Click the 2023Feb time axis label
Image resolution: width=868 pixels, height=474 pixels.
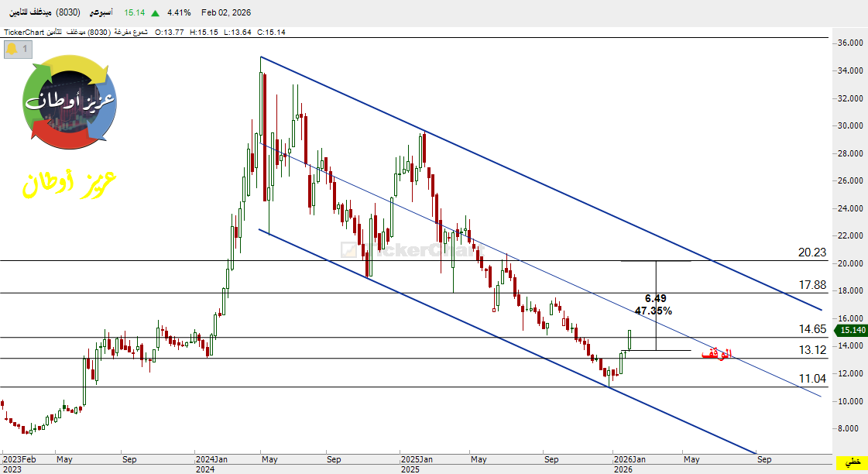coord(20,459)
